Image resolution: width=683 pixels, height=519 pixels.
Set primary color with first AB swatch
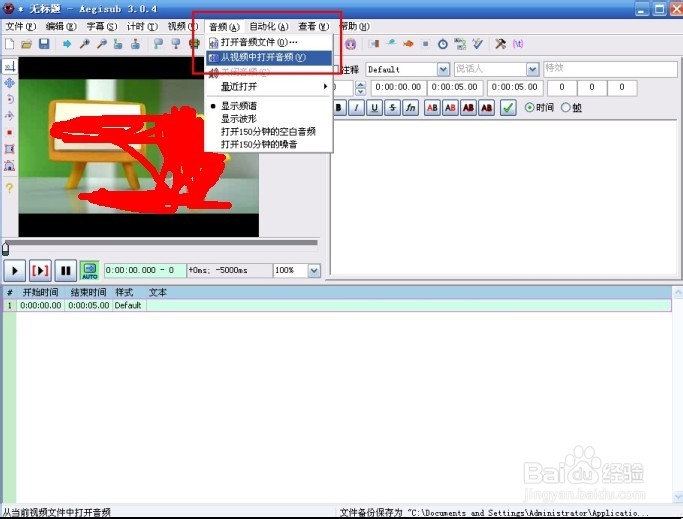click(432, 107)
